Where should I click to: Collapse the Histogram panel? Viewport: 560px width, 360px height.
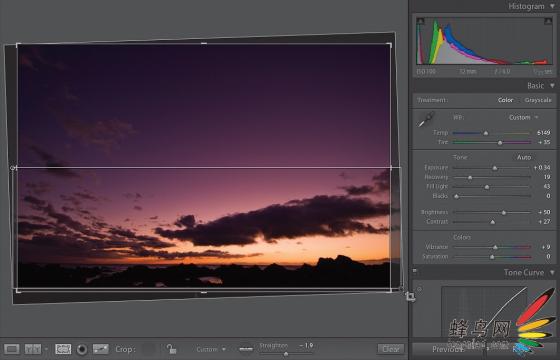[x=552, y=6]
